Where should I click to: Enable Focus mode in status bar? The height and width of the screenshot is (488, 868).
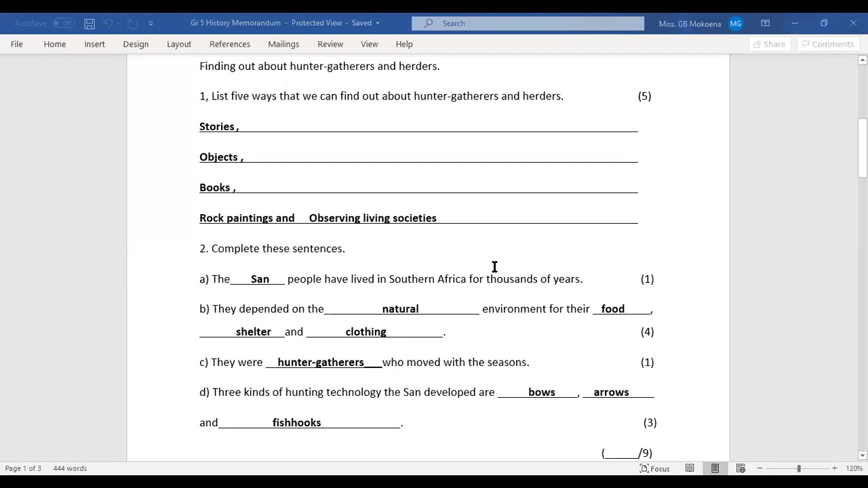point(654,468)
